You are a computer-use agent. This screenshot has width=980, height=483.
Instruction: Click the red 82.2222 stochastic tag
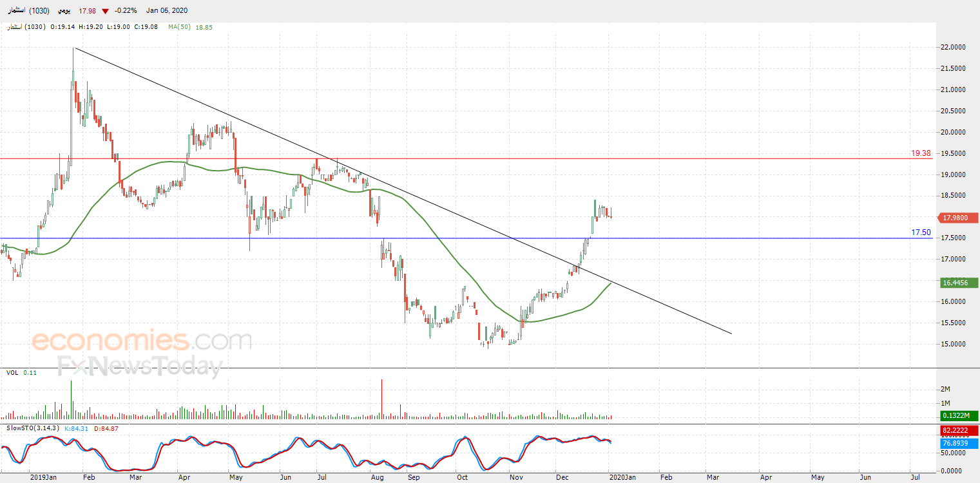[x=959, y=430]
